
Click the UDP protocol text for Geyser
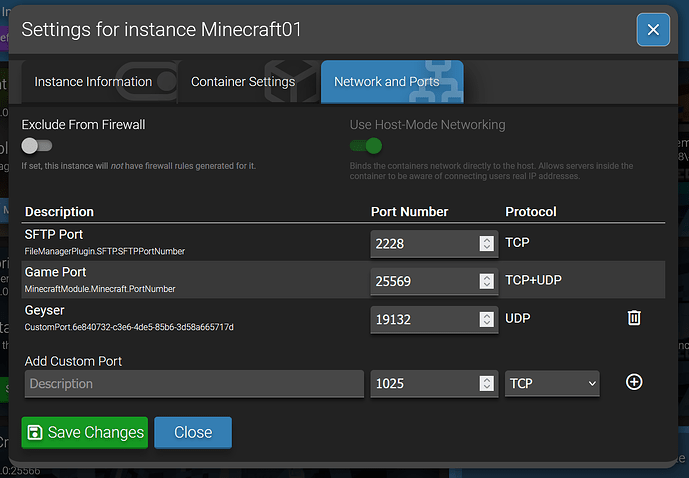518,318
